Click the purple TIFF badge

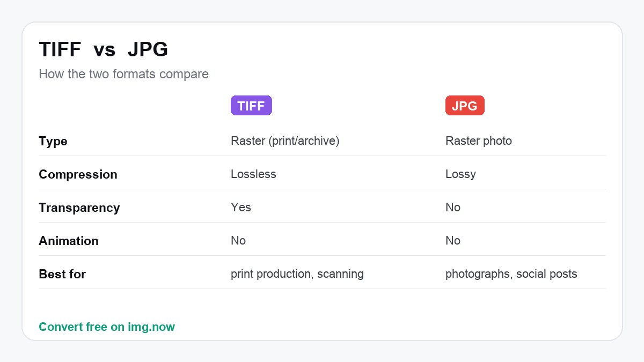[251, 106]
